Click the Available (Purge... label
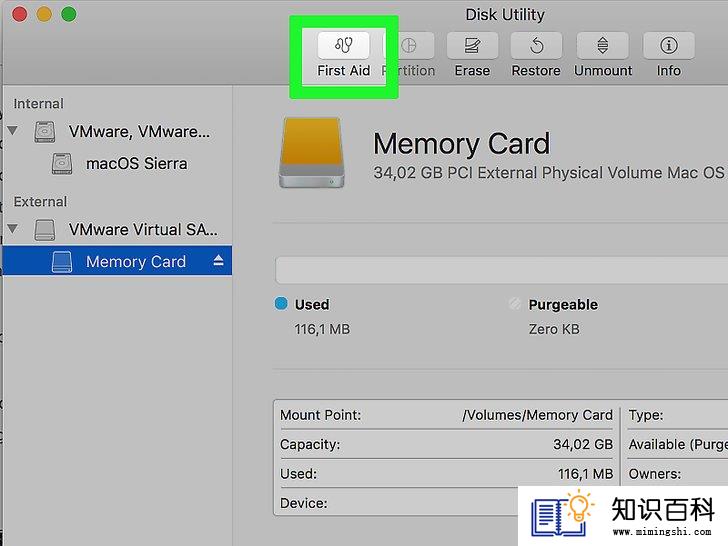Viewport: 728px width, 546px height. 678,444
